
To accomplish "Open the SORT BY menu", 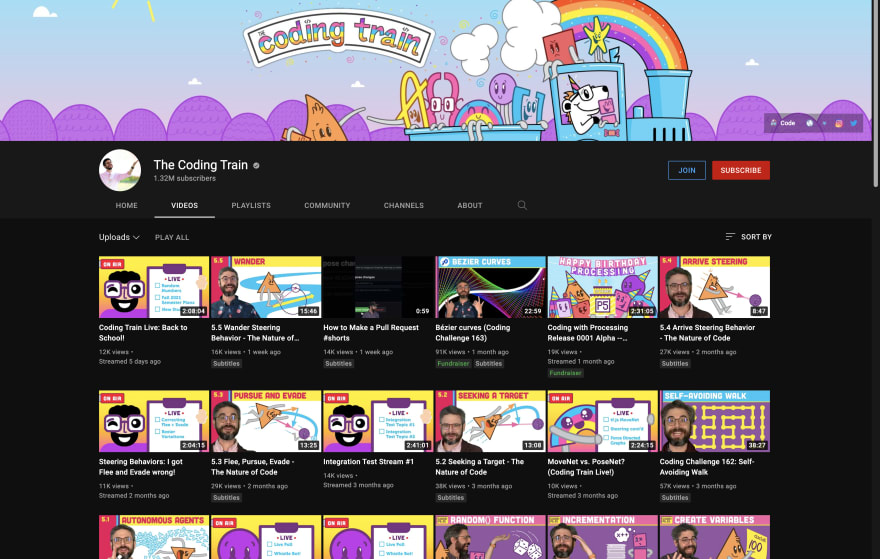I will [749, 237].
